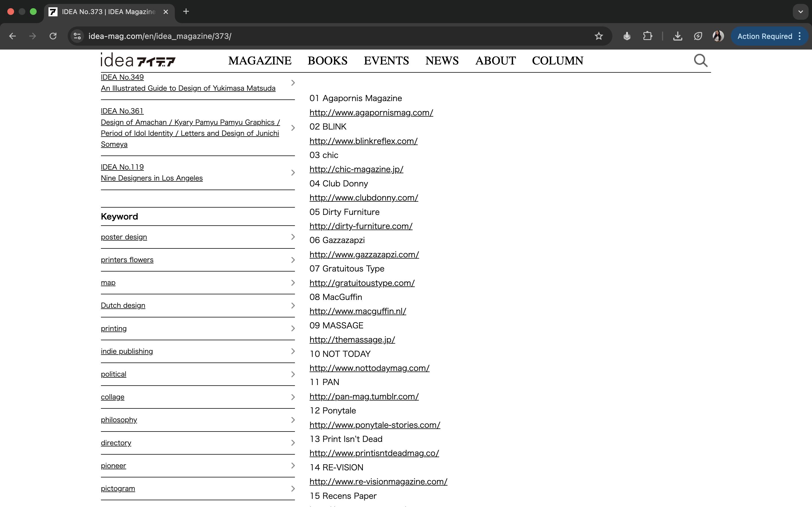Open the COLUMN menu item

(x=557, y=61)
